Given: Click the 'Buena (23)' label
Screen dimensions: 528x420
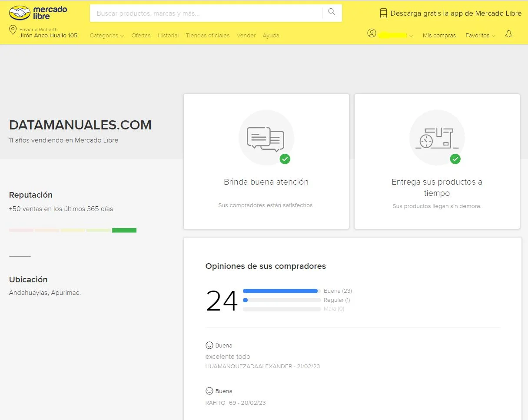Looking at the screenshot, I should pos(338,291).
